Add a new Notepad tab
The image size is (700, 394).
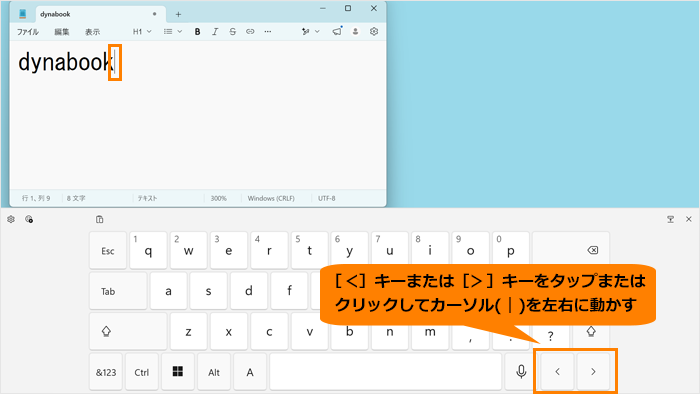click(178, 14)
